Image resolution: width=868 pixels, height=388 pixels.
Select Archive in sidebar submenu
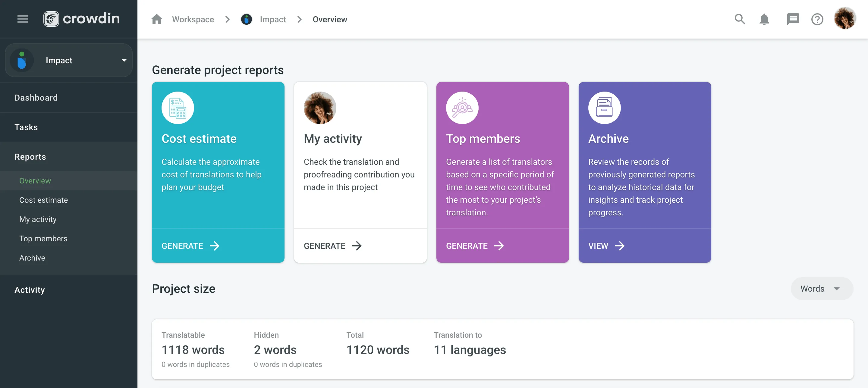tap(69, 258)
